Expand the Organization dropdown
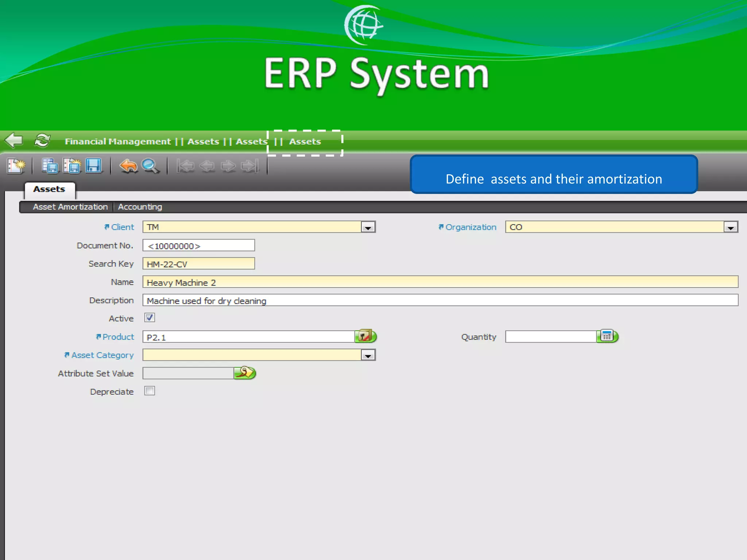Image resolution: width=747 pixels, height=560 pixels. tap(731, 227)
